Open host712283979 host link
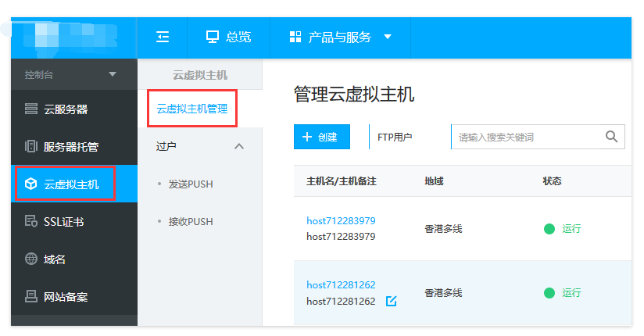Image resolution: width=644 pixels, height=336 pixels. tap(341, 221)
